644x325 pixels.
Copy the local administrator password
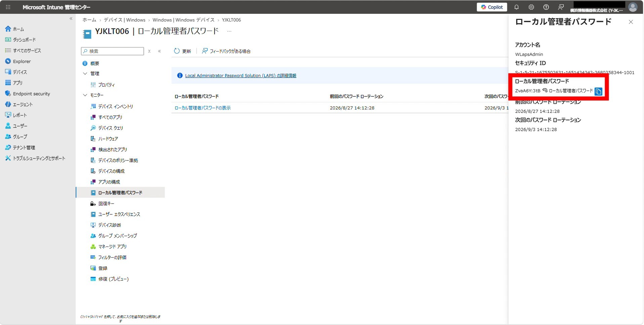598,92
